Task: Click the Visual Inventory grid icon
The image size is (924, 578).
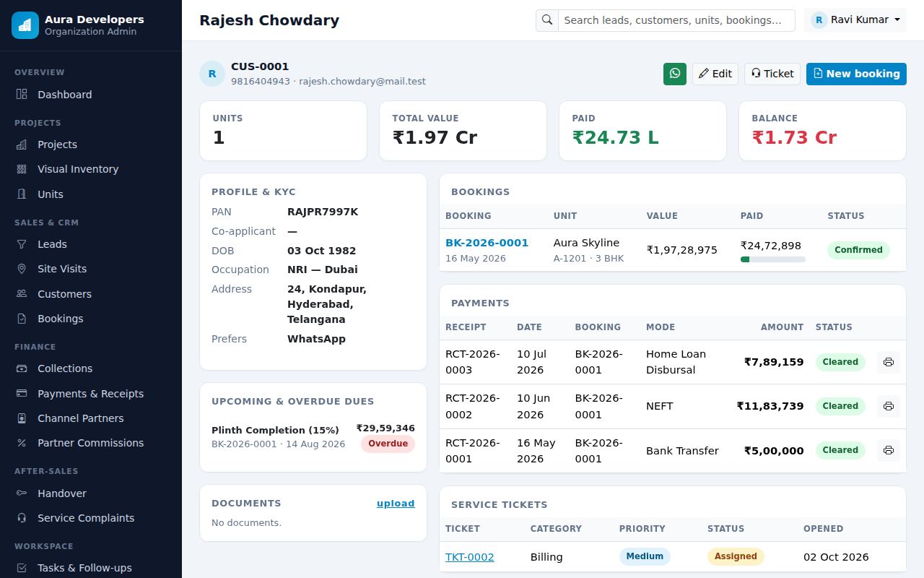Action: pyautogui.click(x=22, y=169)
